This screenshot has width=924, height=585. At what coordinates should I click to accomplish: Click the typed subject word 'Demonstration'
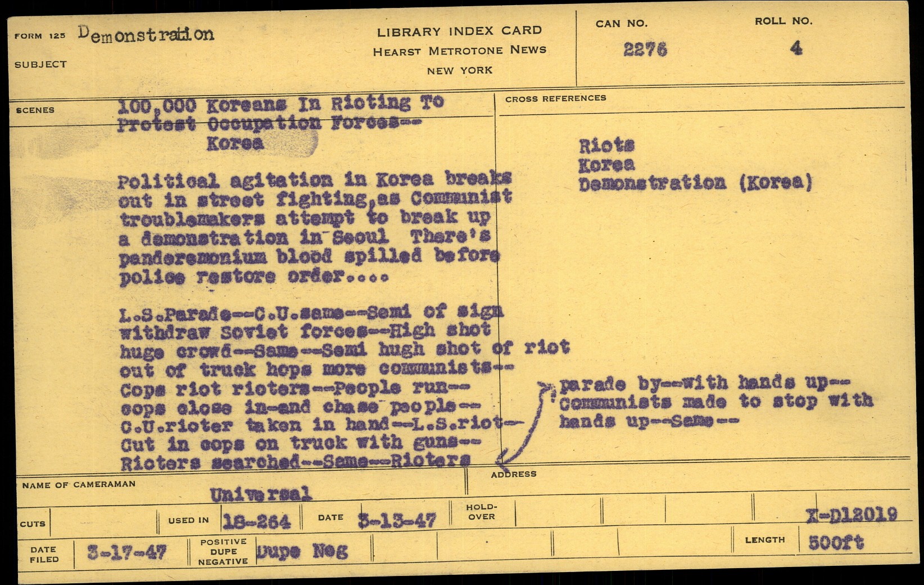point(146,34)
